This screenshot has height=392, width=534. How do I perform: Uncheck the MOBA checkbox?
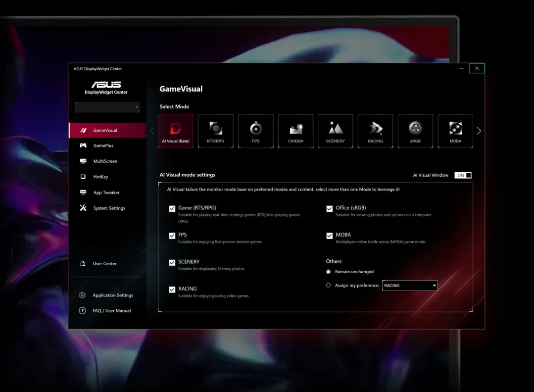(x=329, y=236)
